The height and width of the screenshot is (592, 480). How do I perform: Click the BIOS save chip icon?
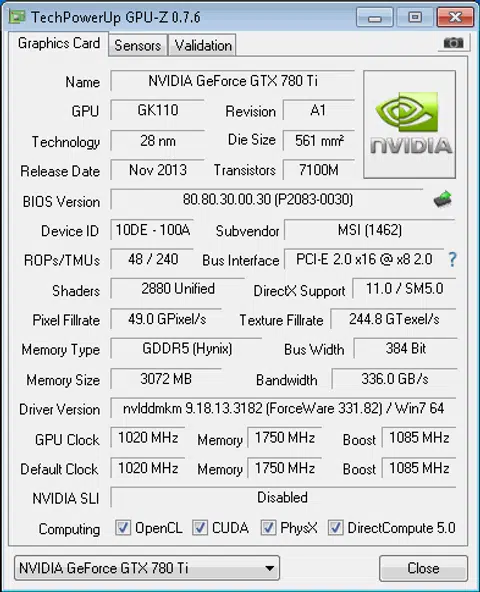click(443, 199)
